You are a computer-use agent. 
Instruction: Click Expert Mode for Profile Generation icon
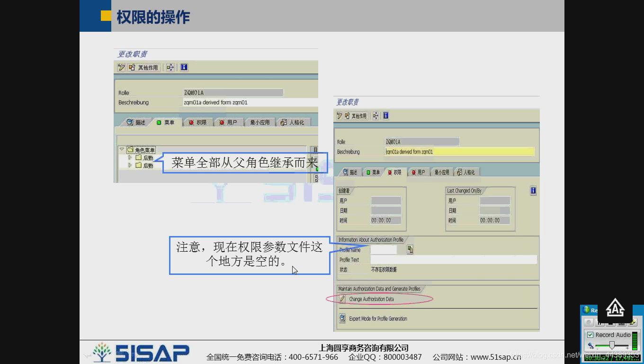coord(342,318)
